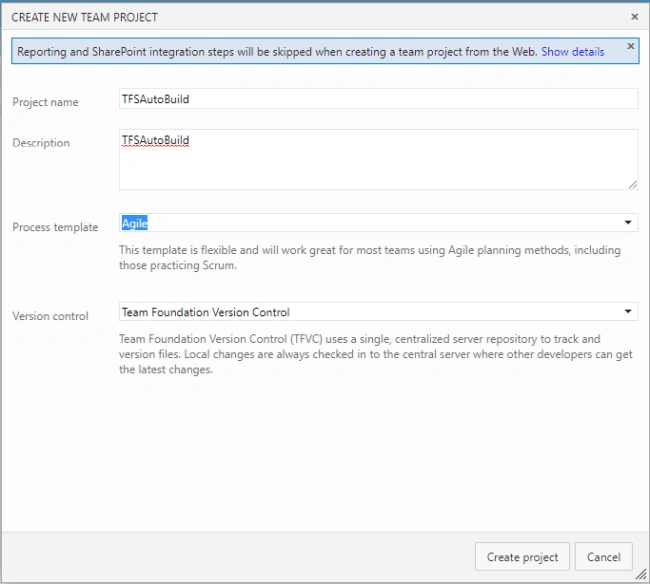
Task: Click the TFVC explanation paragraph
Action: 376,354
